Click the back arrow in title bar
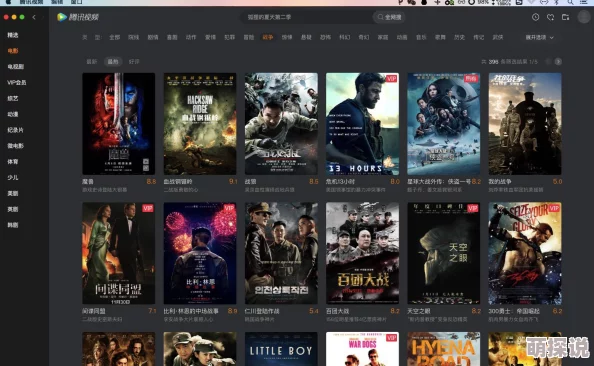Viewport: 594px width, 366px height. click(x=34, y=17)
